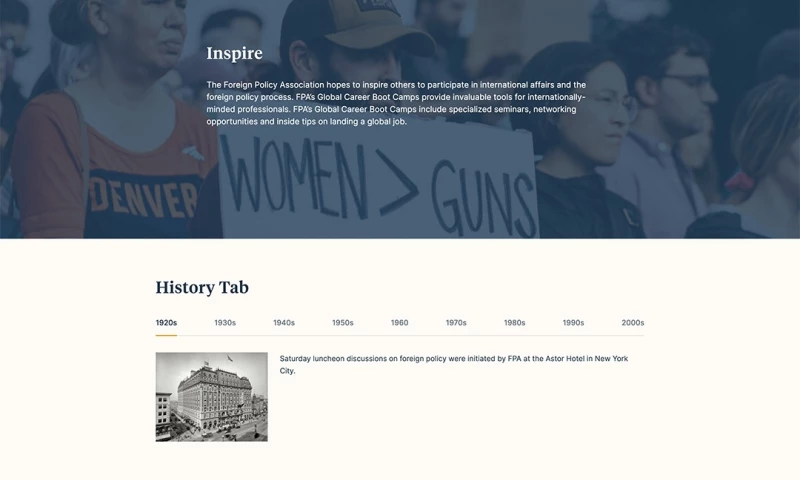800x480 pixels.
Task: View the 1970s tab content
Action: click(x=456, y=323)
